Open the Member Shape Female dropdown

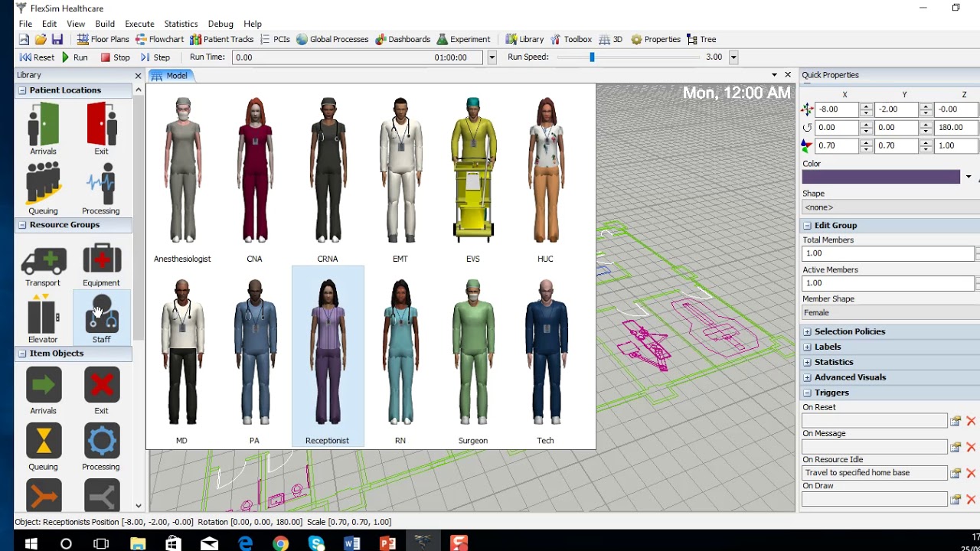click(890, 312)
